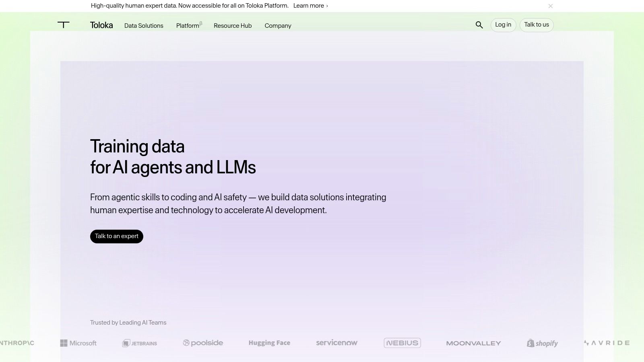Open the Company menu
Image resolution: width=644 pixels, height=362 pixels.
coord(278,26)
